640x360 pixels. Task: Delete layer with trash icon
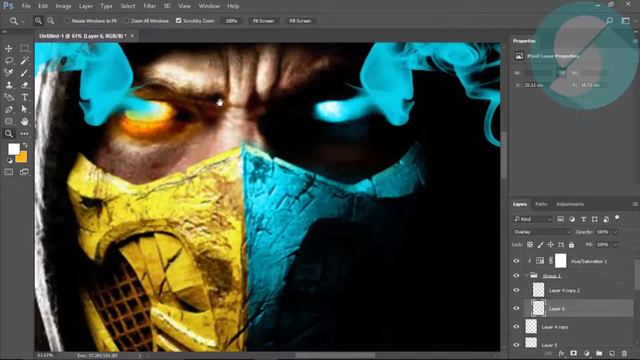point(624,353)
